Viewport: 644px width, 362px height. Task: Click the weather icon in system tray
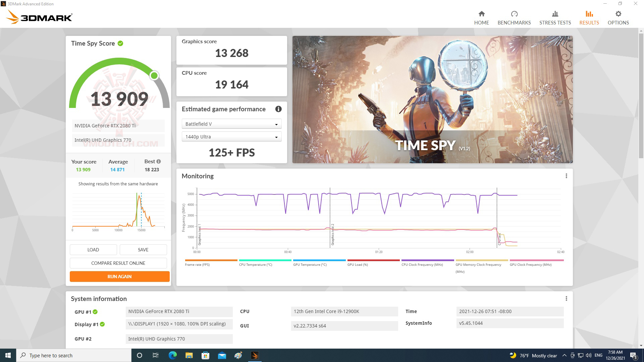[512, 355]
